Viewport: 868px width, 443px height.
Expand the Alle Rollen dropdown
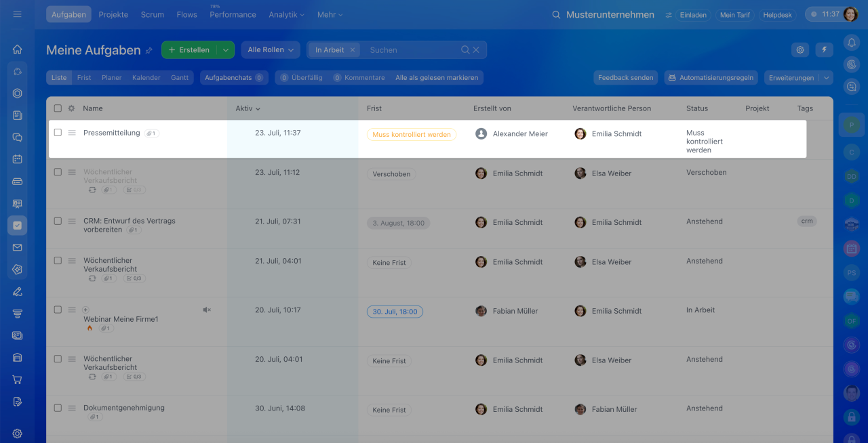click(x=271, y=49)
